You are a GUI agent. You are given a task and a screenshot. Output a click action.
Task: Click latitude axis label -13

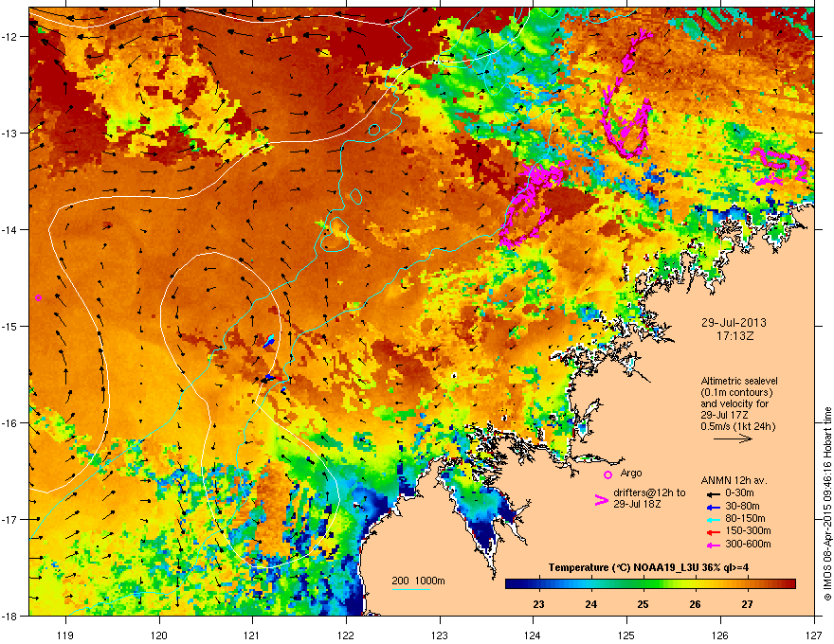[x=9, y=133]
